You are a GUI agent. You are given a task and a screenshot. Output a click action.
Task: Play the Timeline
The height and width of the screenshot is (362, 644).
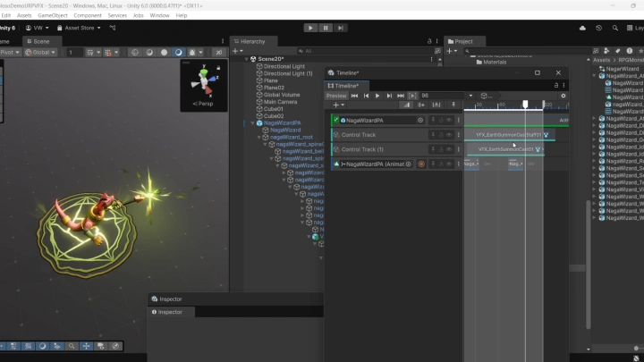[377, 96]
